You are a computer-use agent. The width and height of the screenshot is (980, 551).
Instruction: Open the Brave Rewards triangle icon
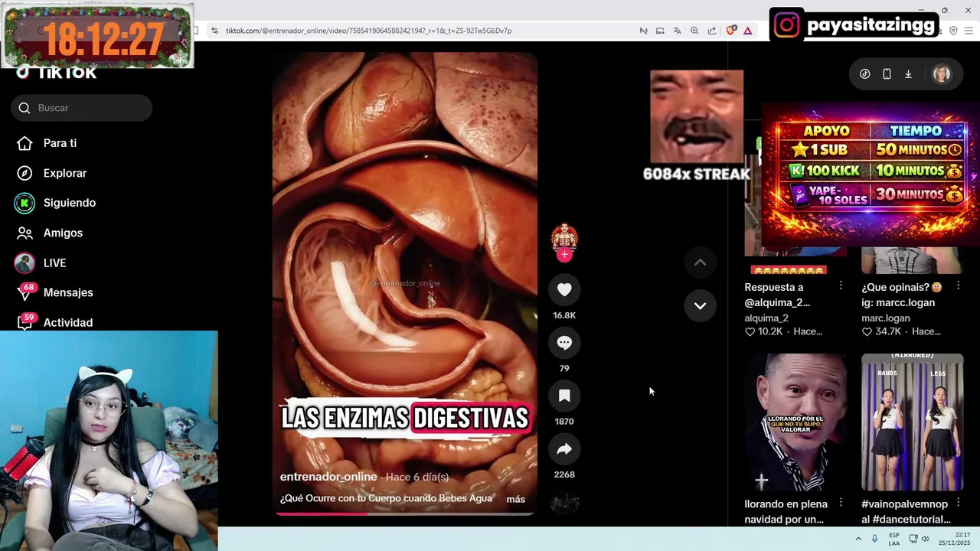(747, 31)
